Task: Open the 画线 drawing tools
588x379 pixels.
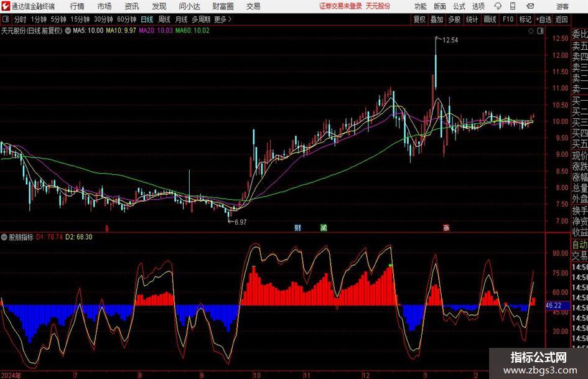Action: (490, 19)
